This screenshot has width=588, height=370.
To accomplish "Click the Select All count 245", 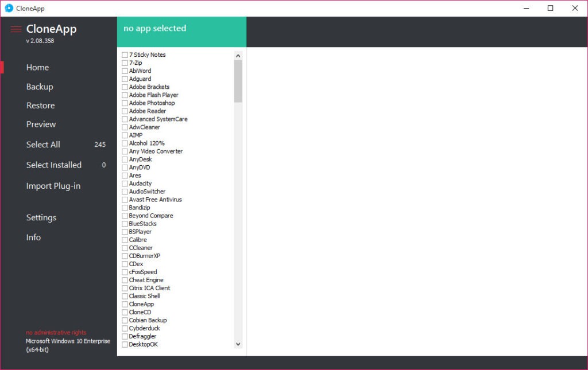I will [x=100, y=145].
